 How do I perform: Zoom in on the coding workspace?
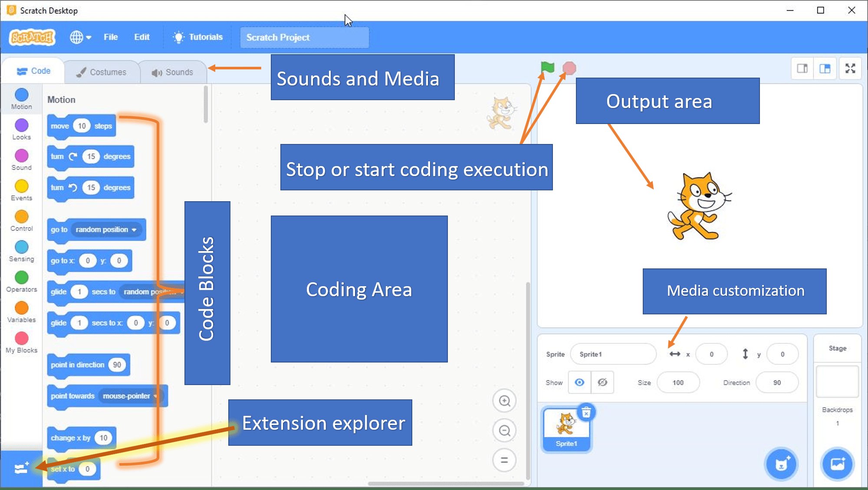(504, 401)
